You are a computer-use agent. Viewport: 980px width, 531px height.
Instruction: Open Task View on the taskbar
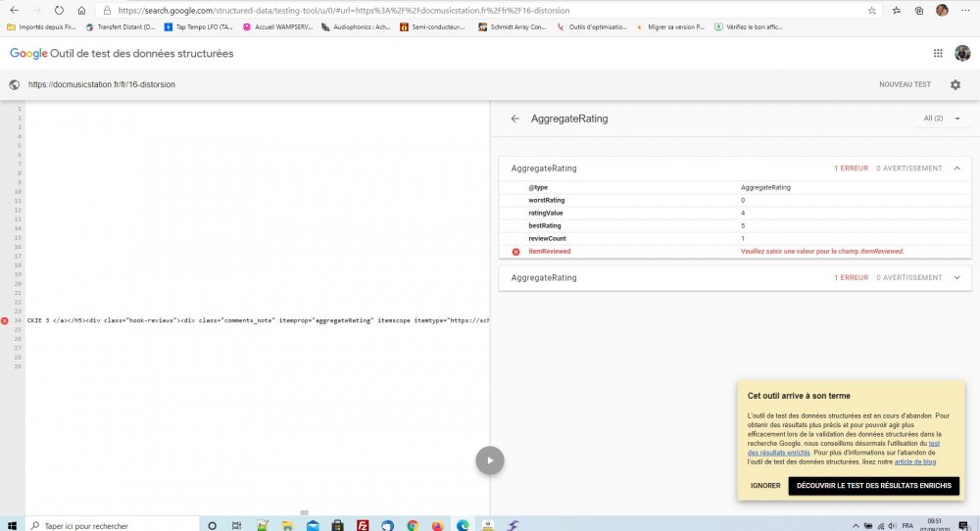(x=236, y=525)
